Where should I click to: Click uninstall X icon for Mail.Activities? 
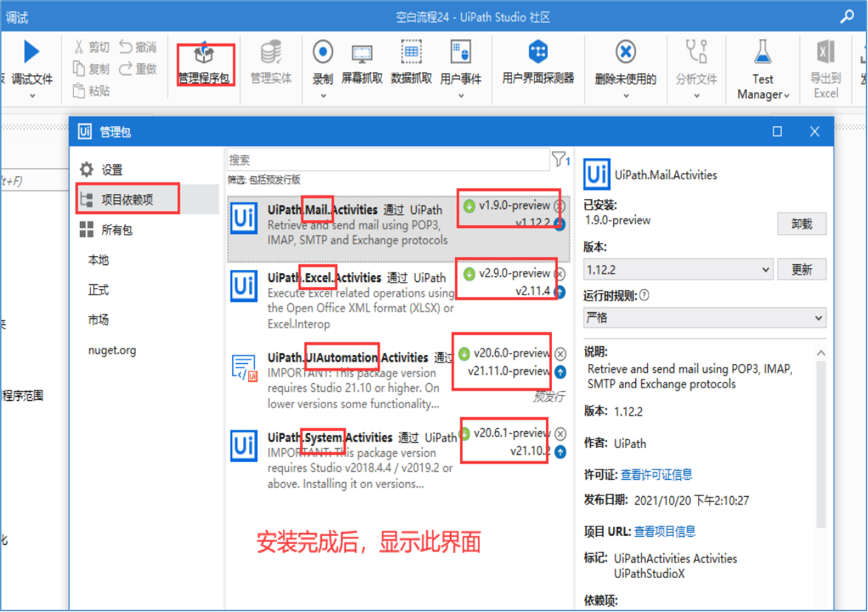pos(560,206)
